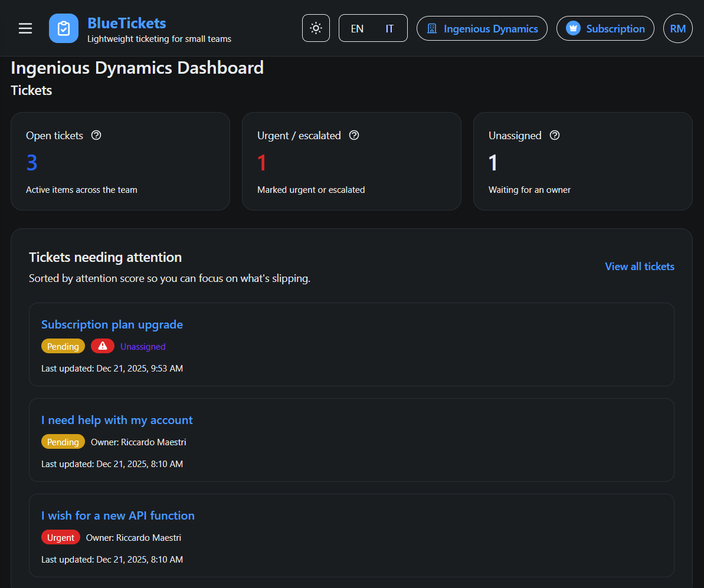
Task: Switch to light mode with the sun icon
Action: pyautogui.click(x=316, y=28)
